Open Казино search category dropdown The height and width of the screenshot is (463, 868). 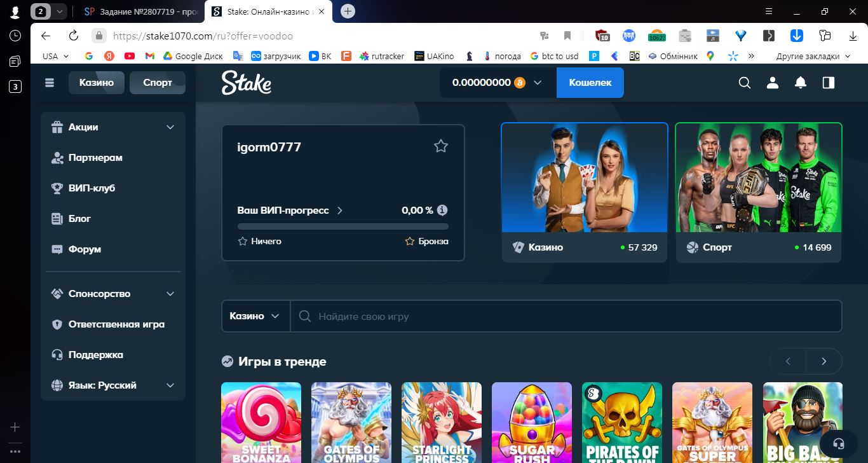(255, 316)
